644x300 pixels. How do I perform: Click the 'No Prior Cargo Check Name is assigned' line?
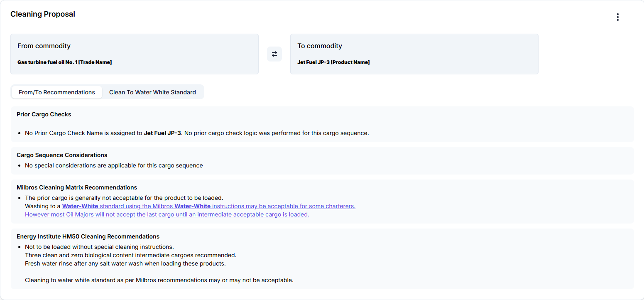pyautogui.click(x=197, y=133)
